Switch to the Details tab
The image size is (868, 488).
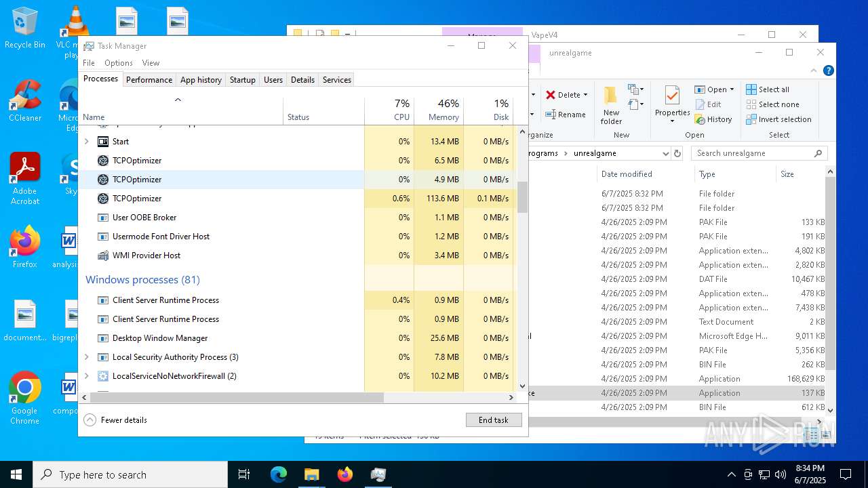302,80
